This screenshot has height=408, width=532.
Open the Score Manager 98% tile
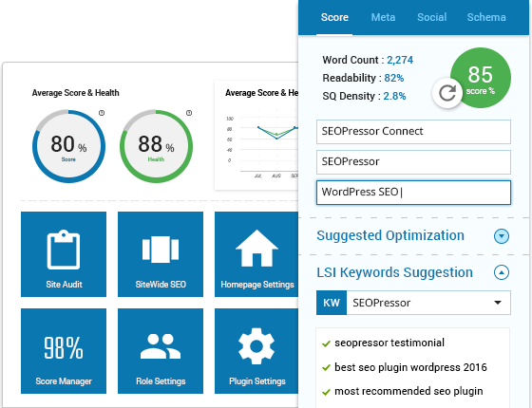64,351
